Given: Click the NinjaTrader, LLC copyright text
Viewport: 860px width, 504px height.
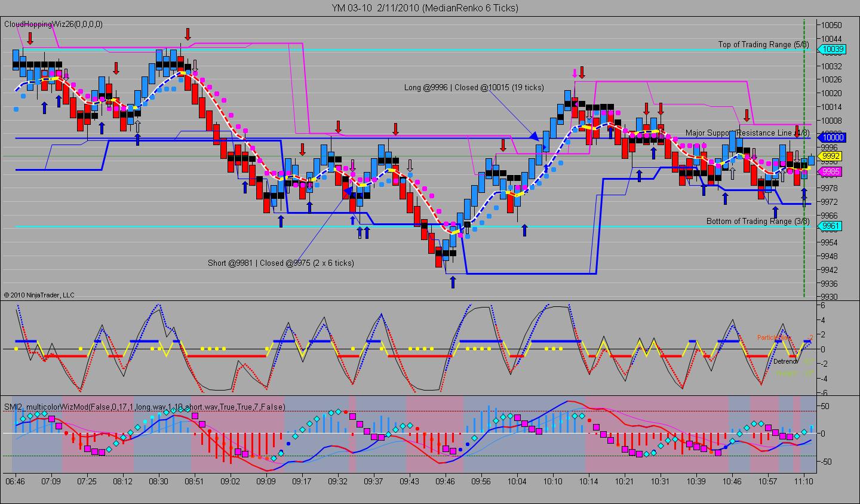Looking at the screenshot, I should click(39, 294).
